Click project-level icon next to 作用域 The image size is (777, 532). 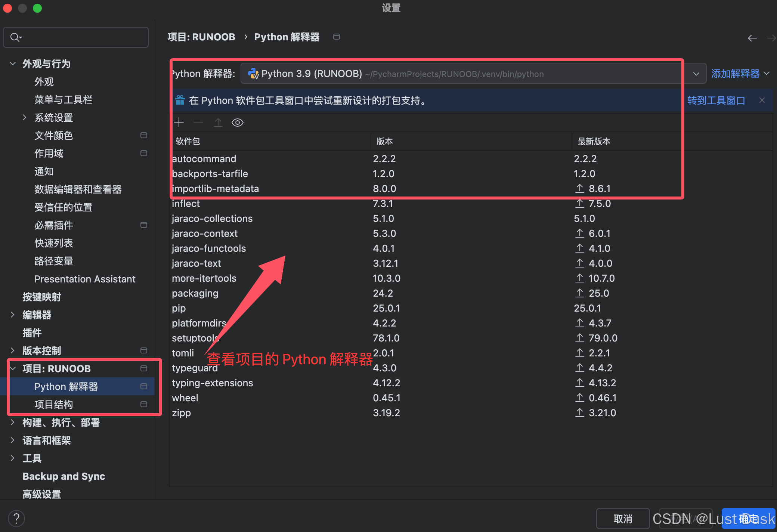click(x=144, y=153)
